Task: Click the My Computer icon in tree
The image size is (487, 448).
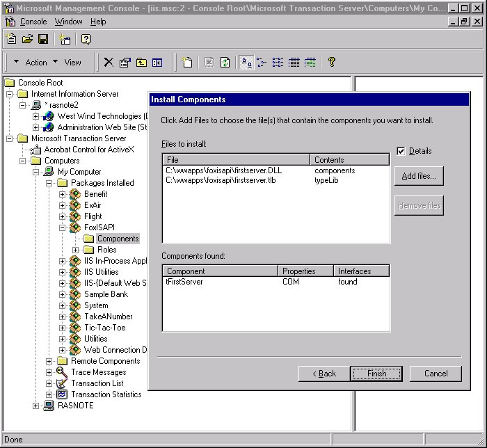Action: [49, 172]
